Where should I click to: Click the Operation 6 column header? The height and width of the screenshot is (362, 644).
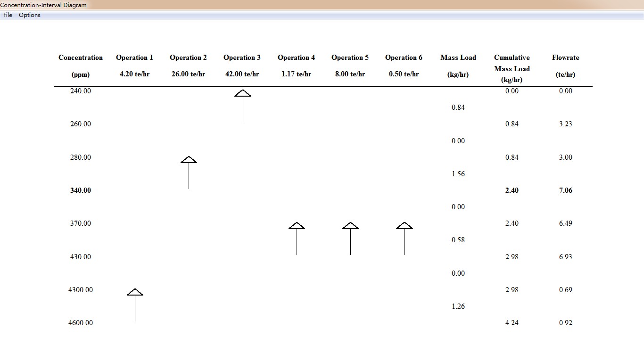coord(404,58)
